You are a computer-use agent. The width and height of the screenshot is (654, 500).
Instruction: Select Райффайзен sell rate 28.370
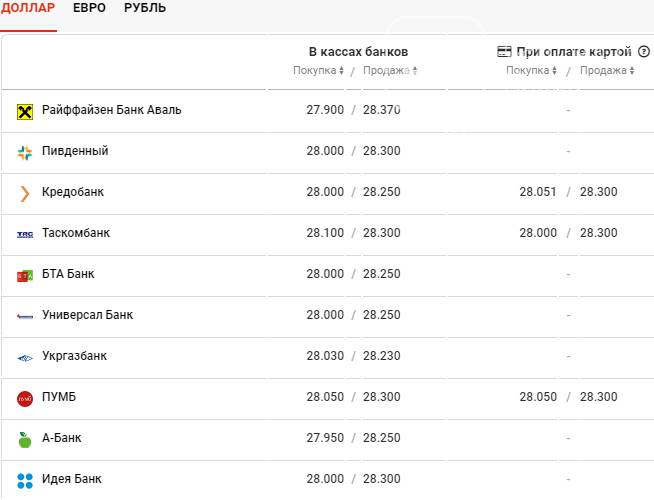pos(382,110)
